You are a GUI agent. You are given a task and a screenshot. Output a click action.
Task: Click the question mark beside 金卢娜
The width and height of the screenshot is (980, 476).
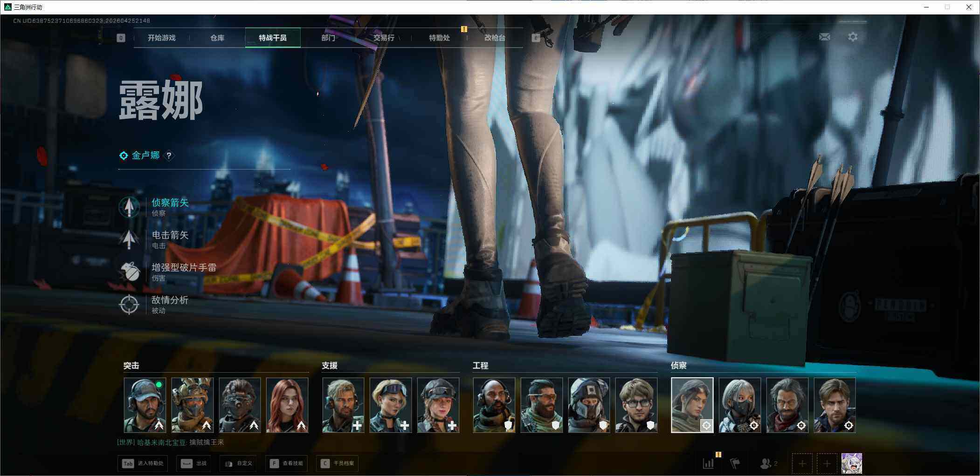pos(169,156)
